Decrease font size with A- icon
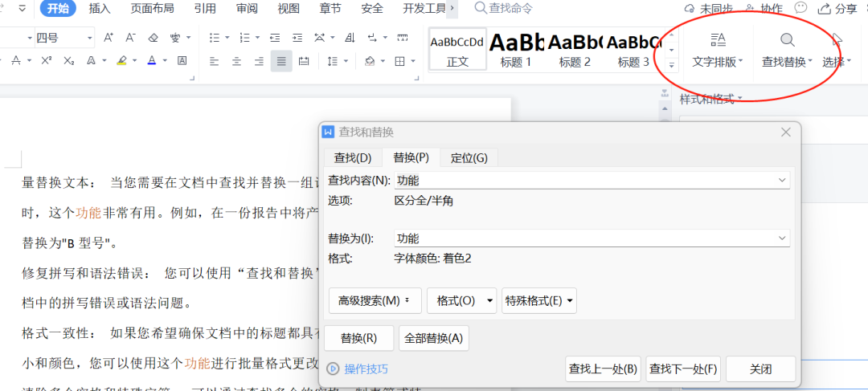 131,38
